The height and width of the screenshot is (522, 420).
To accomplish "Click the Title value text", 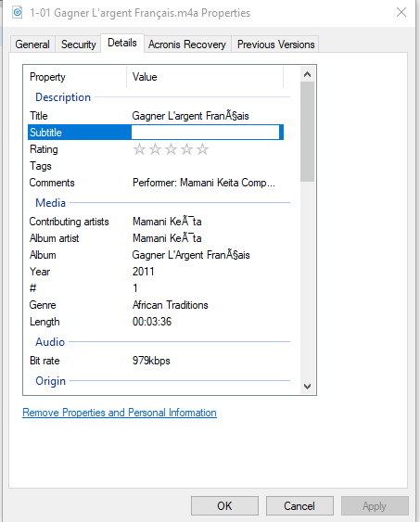I will (191, 116).
